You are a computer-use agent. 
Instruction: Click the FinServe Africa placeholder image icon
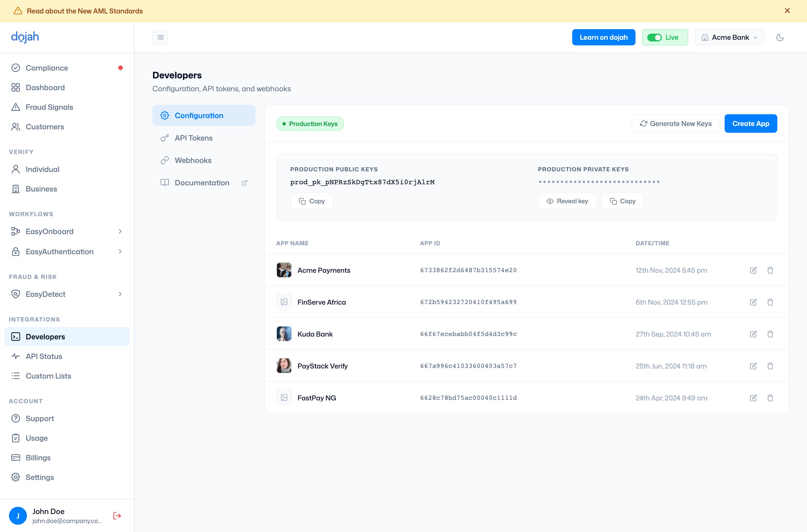284,302
